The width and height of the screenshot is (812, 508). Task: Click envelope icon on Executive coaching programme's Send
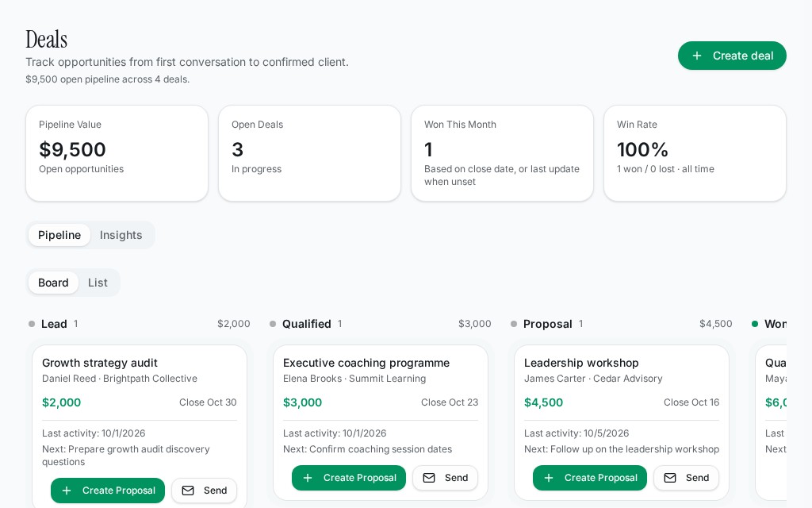[429, 478]
